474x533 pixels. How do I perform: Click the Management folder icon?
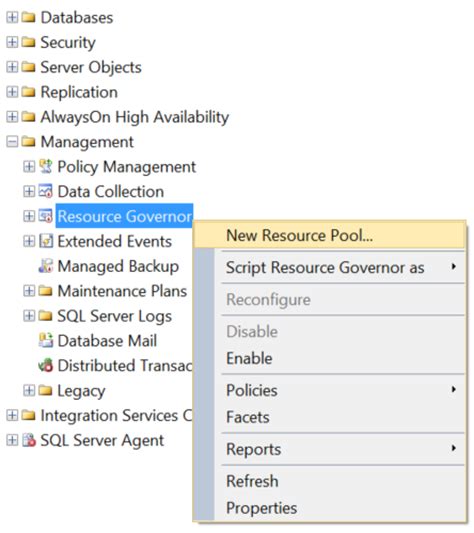(x=29, y=141)
